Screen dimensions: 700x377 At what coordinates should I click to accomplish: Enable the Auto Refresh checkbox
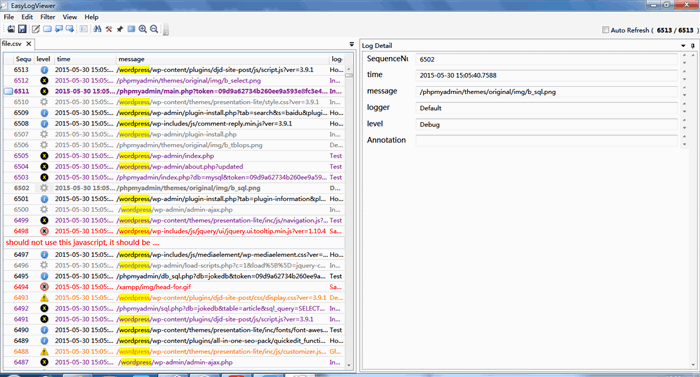605,30
